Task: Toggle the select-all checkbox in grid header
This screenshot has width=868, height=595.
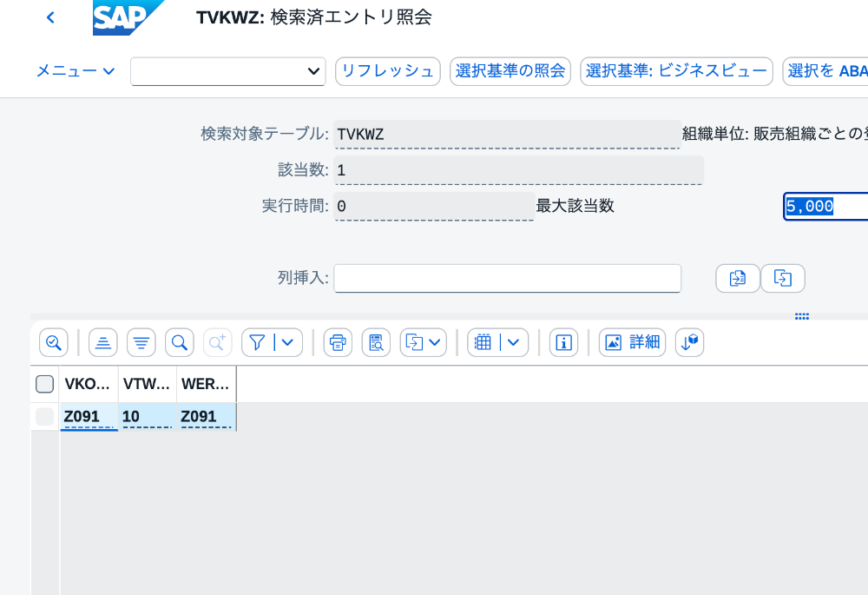Action: (x=45, y=384)
